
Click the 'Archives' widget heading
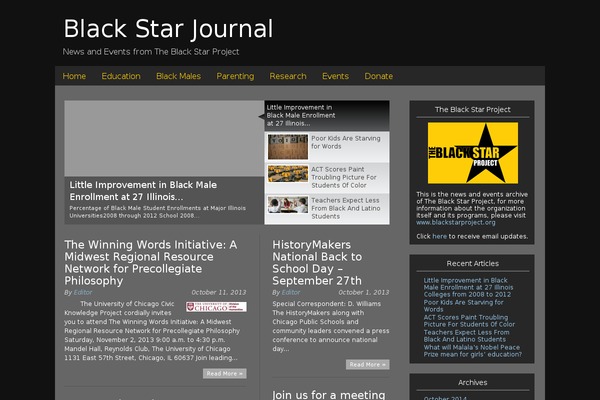[x=473, y=383]
